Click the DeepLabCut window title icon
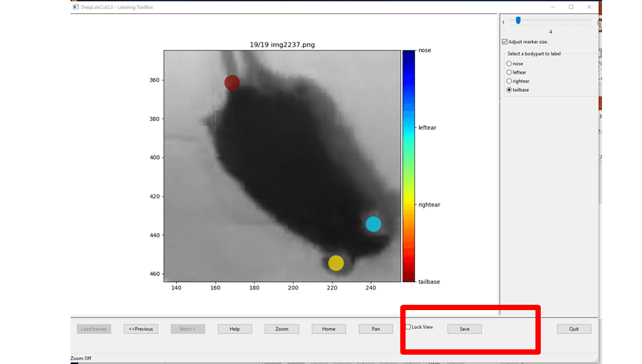Image resolution: width=642 pixels, height=364 pixels. click(x=76, y=7)
